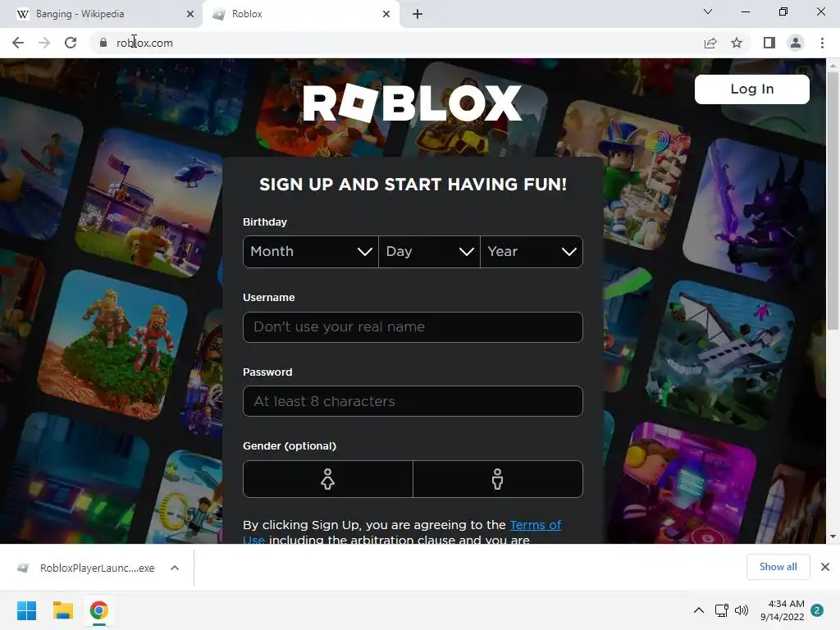
Task: Select the male gender icon
Action: pyautogui.click(x=498, y=479)
